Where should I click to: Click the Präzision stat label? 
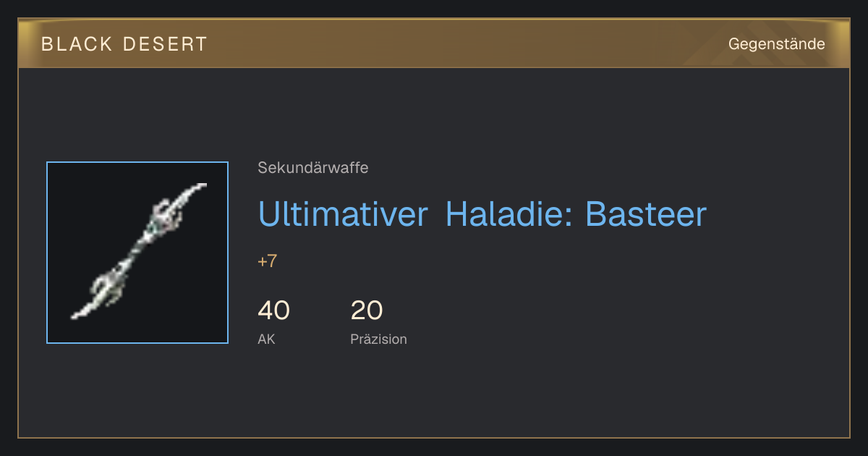[379, 339]
